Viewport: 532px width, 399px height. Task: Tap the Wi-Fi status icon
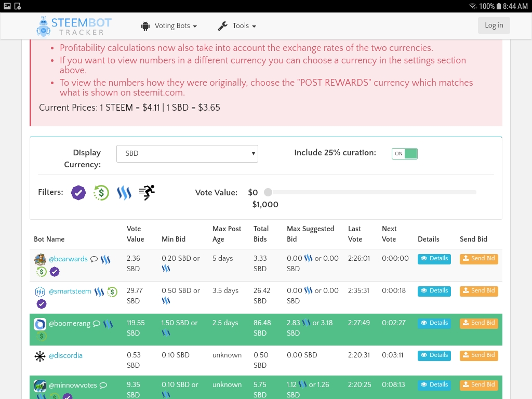pyautogui.click(x=473, y=6)
